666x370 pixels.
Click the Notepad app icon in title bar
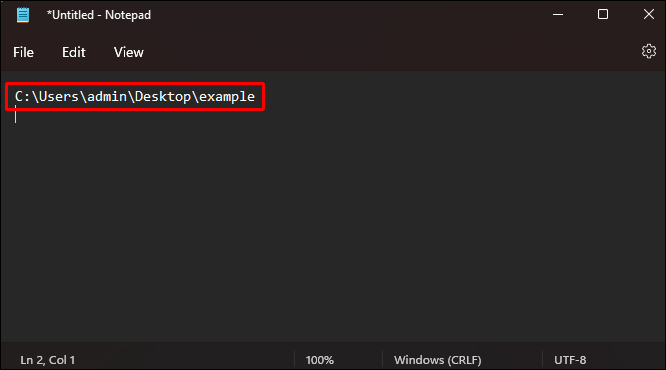[x=23, y=15]
